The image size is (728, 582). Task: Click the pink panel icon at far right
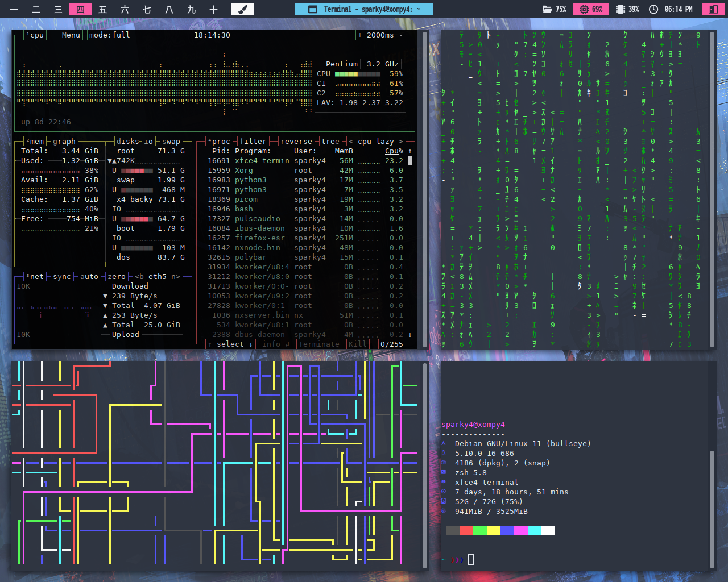pos(713,9)
